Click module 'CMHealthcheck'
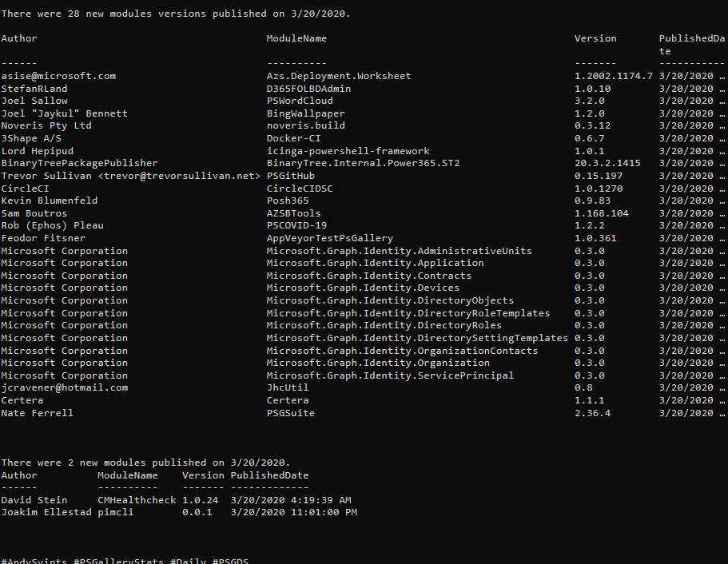 click(137, 500)
